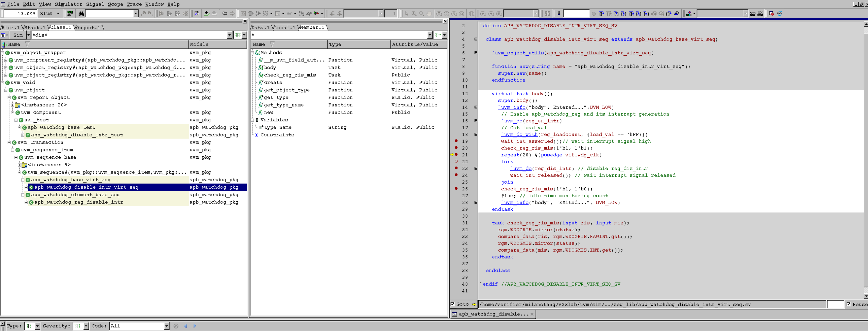Toggle the Reuse checkbox
The width and height of the screenshot is (868, 331).
[x=848, y=304]
